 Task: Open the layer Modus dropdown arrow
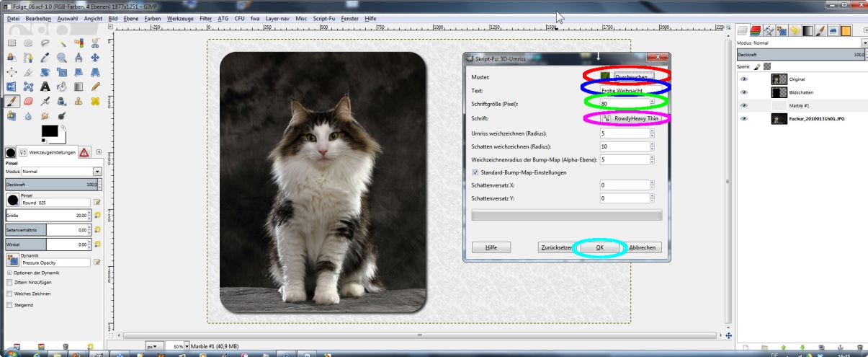864,43
